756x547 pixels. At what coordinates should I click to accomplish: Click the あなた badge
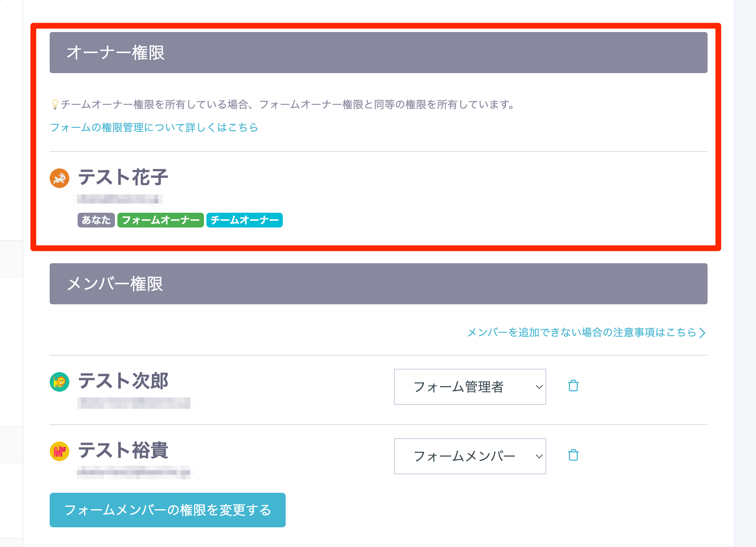point(96,220)
